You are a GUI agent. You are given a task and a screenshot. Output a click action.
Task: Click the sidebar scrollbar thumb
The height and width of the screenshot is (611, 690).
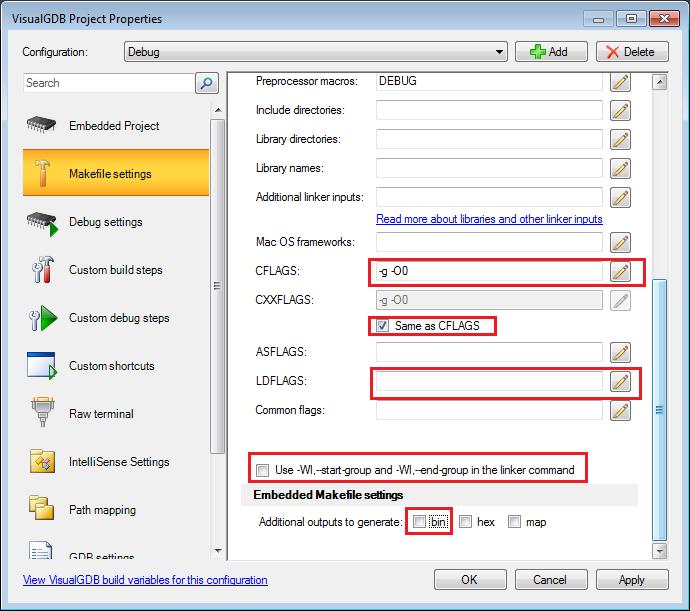point(218,286)
